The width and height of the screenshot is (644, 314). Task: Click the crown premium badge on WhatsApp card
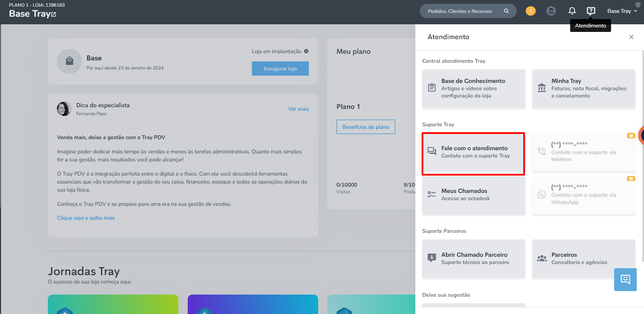point(631,178)
